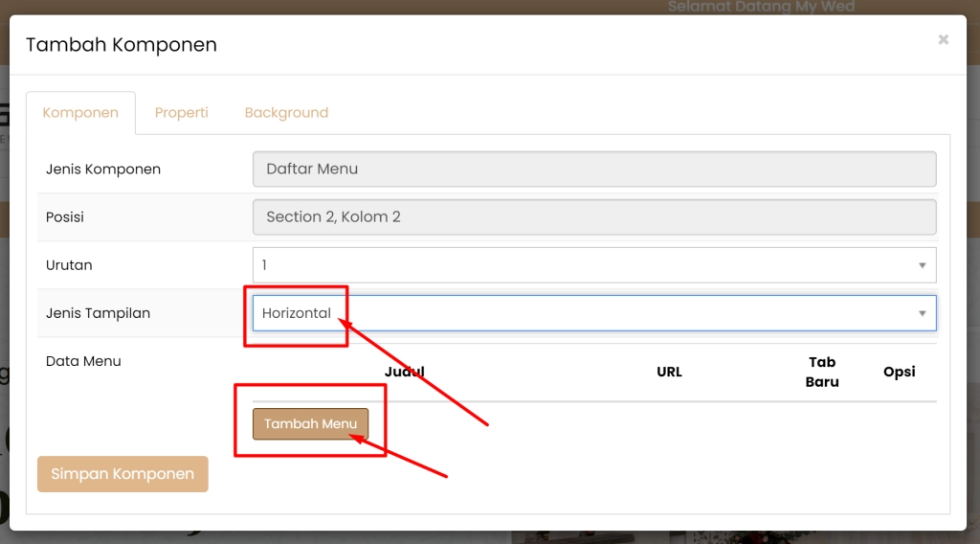Viewport: 980px width, 544px height.
Task: Click the Tab Baru column header
Action: tap(822, 372)
